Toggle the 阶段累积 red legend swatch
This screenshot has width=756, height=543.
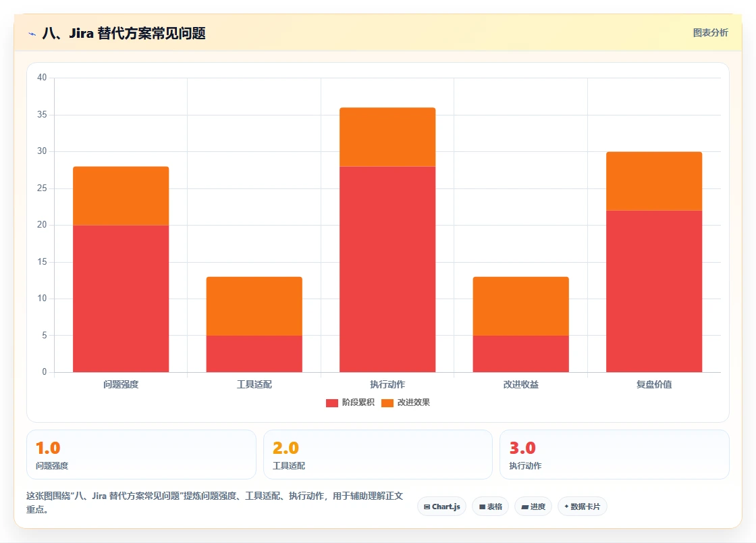click(331, 403)
